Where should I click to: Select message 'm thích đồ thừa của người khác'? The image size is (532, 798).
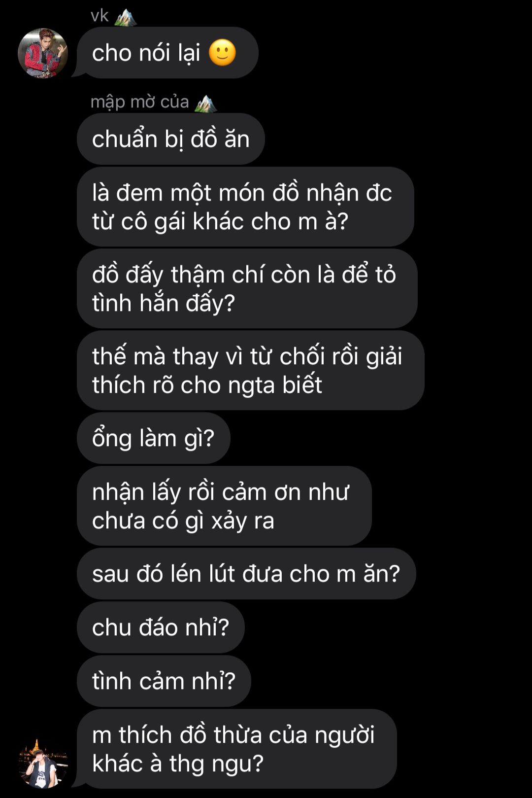(x=237, y=749)
